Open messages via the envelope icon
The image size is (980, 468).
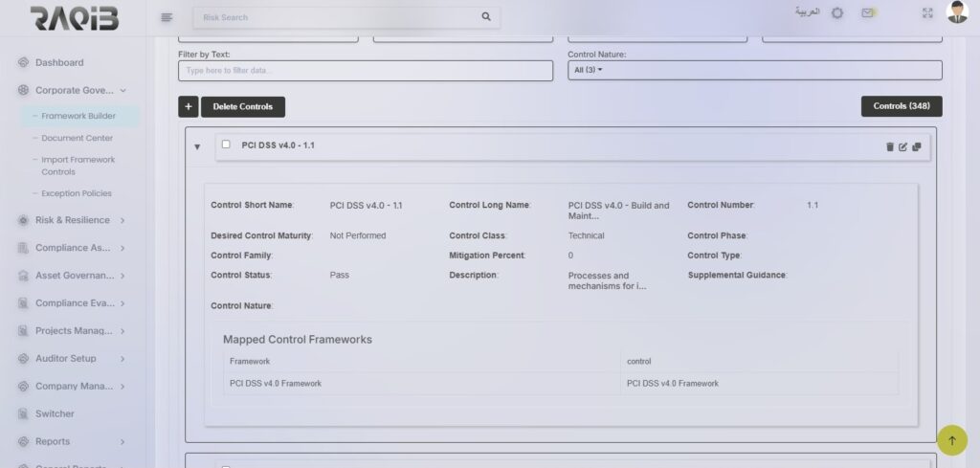pos(867,13)
